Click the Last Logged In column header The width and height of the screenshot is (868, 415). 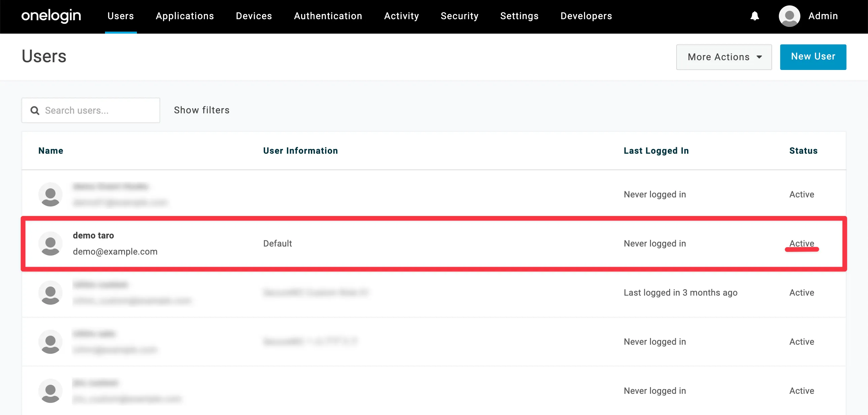(x=656, y=151)
